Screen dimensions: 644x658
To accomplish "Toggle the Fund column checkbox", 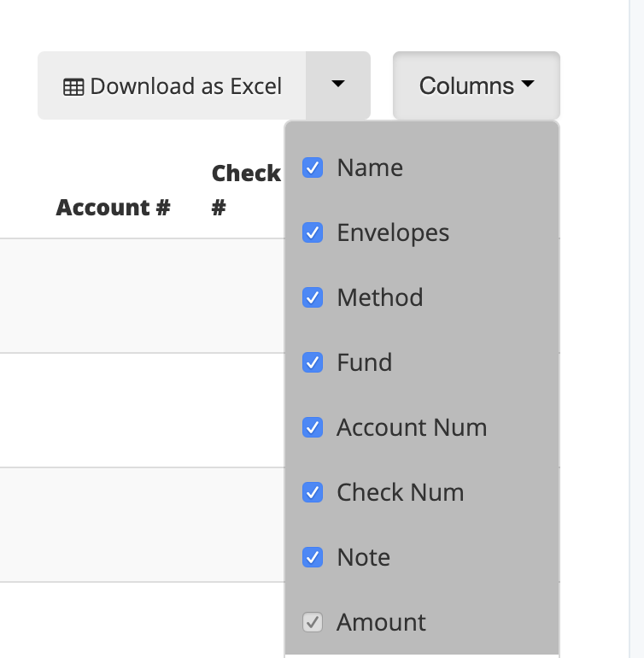I will [313, 362].
